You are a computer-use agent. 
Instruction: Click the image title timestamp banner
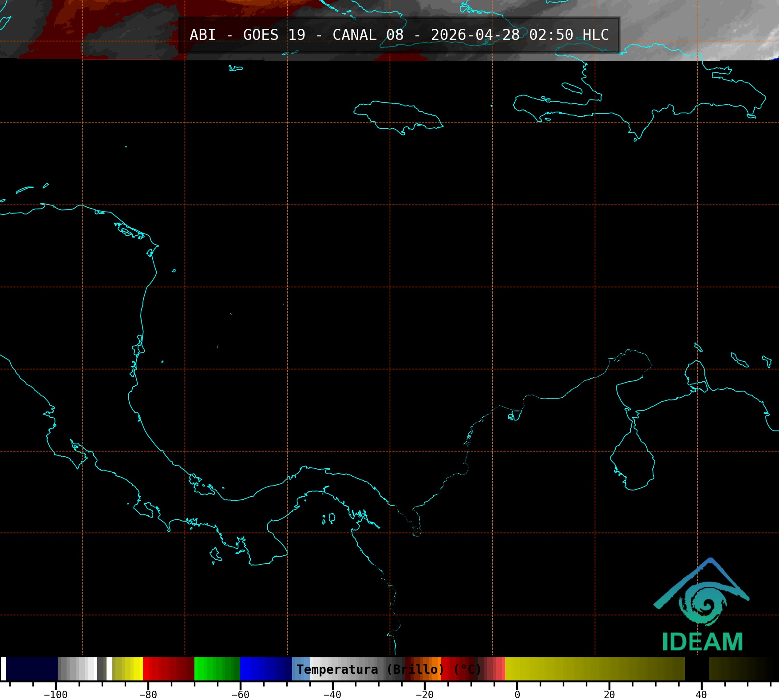tap(399, 35)
